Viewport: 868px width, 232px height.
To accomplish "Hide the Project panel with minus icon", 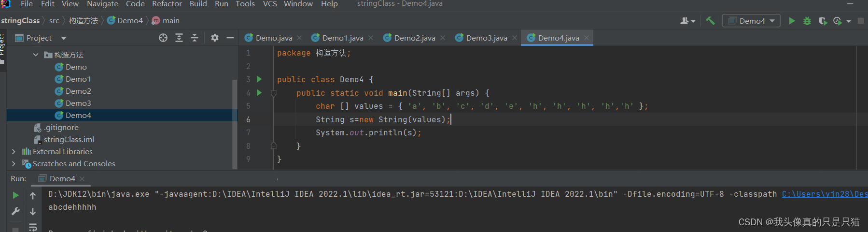I will pos(230,38).
